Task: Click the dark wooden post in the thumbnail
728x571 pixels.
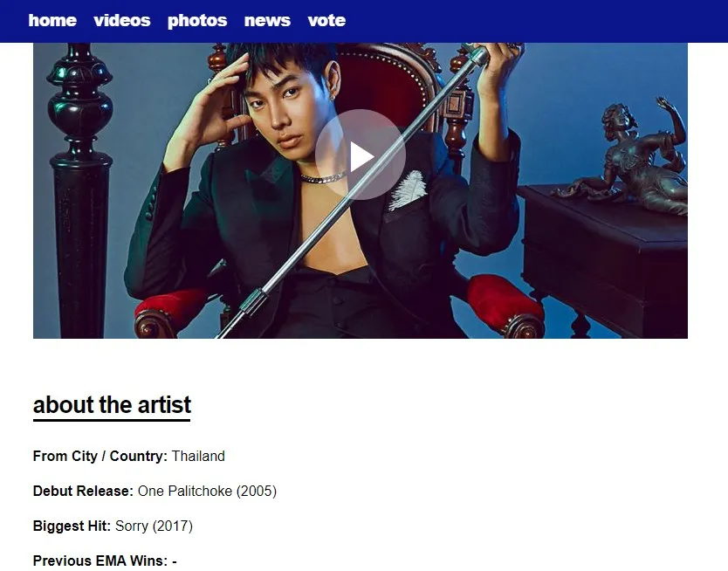Action: (80, 190)
